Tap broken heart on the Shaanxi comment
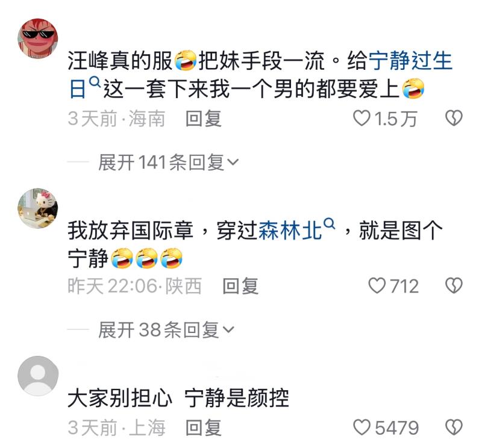482x448 pixels. (x=454, y=286)
